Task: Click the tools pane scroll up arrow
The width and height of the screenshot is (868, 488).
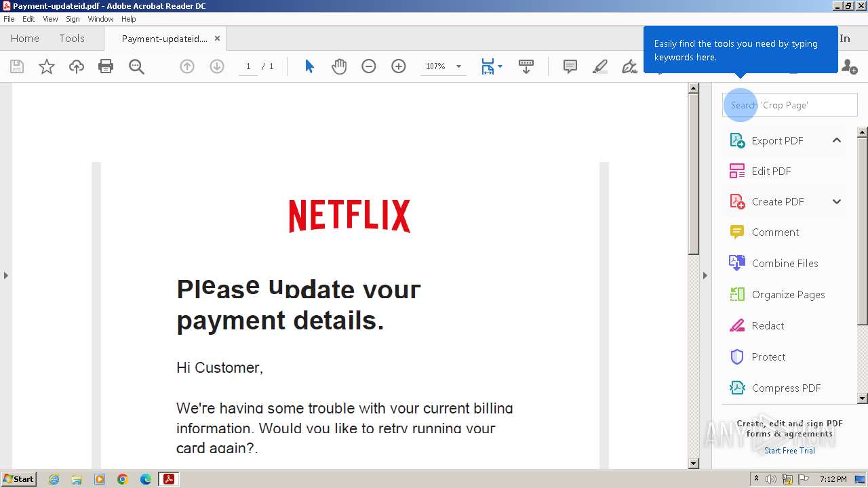Action: [863, 132]
